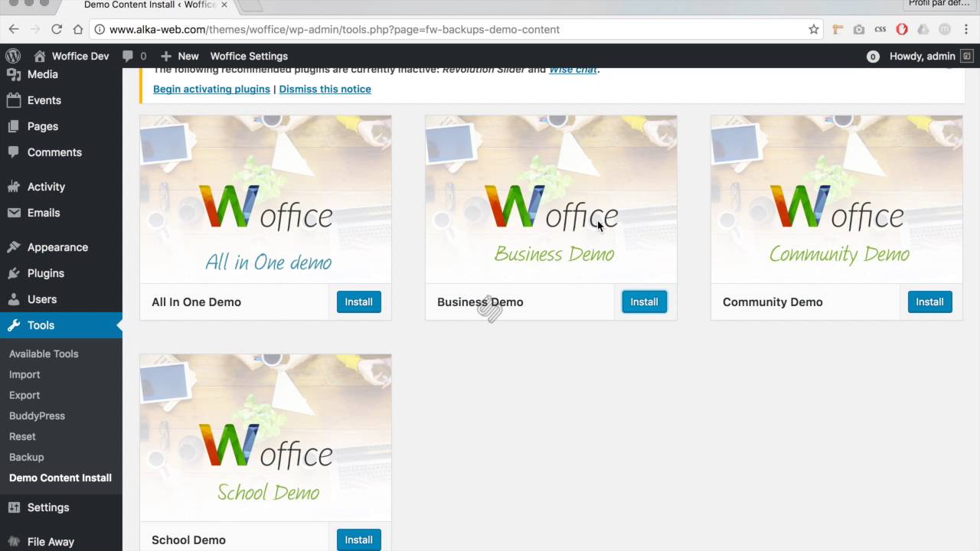Click the CSS extension icon
Image resolution: width=980 pixels, height=551 pixels.
(x=880, y=29)
